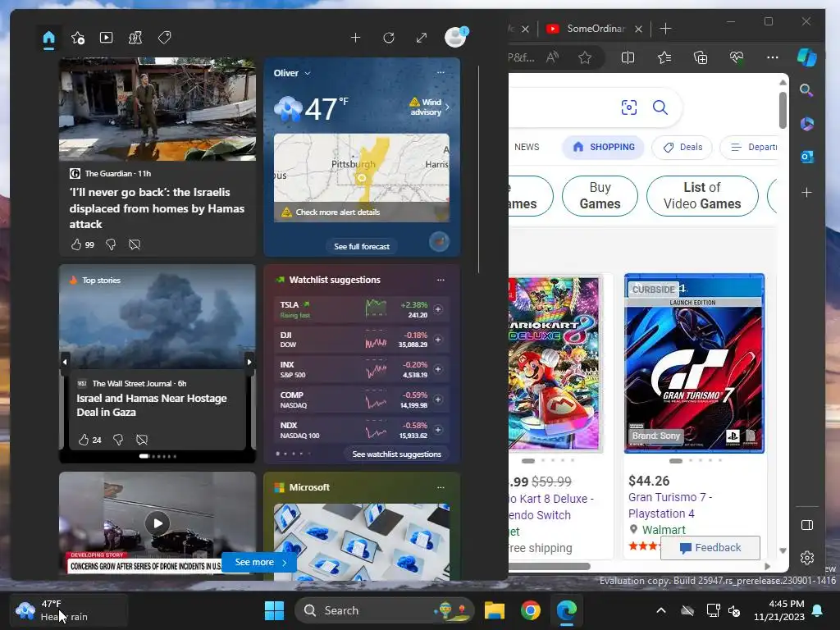Open Edge browser essentials heart icon
This screenshot has width=840, height=630.
tap(737, 57)
